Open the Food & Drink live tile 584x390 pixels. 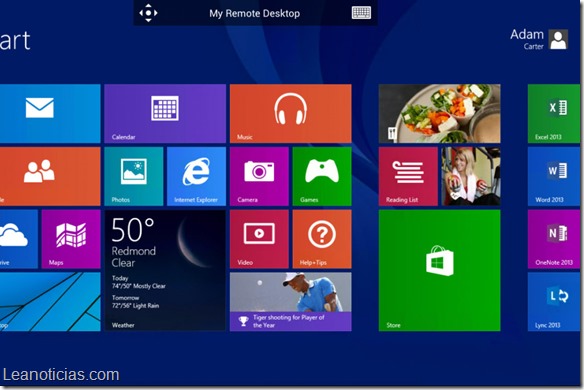coord(439,113)
